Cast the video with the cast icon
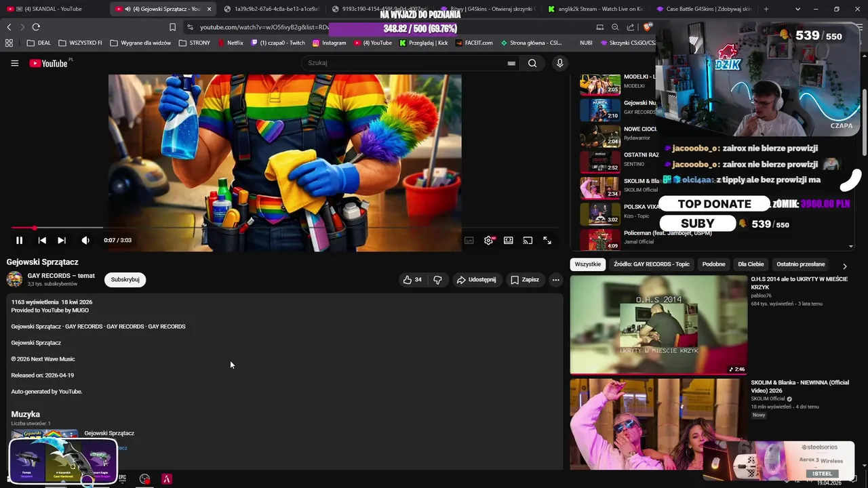868x488 pixels. pyautogui.click(x=528, y=240)
